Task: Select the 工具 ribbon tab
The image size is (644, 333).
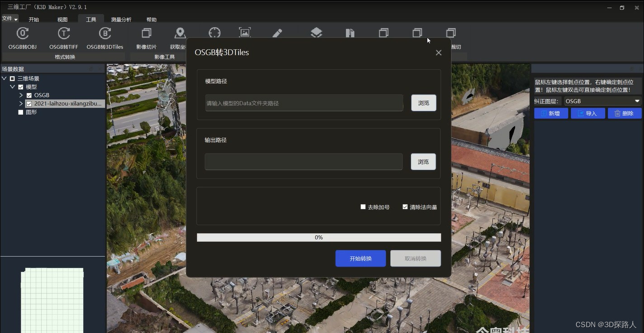Action: pyautogui.click(x=91, y=19)
